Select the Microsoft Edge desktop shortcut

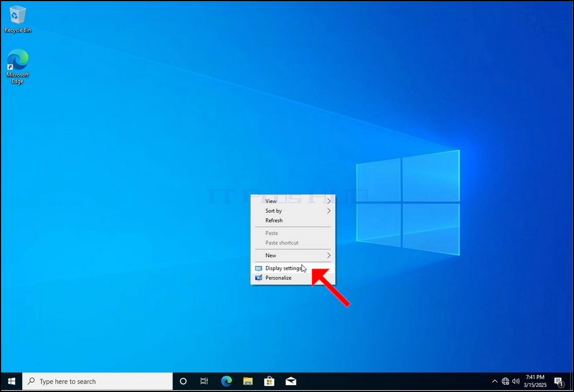point(17,66)
